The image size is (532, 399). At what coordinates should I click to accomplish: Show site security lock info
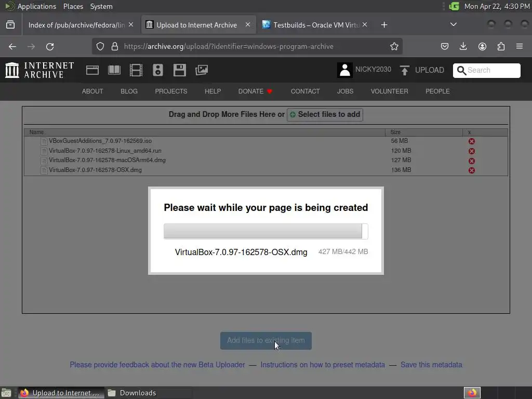click(115, 46)
